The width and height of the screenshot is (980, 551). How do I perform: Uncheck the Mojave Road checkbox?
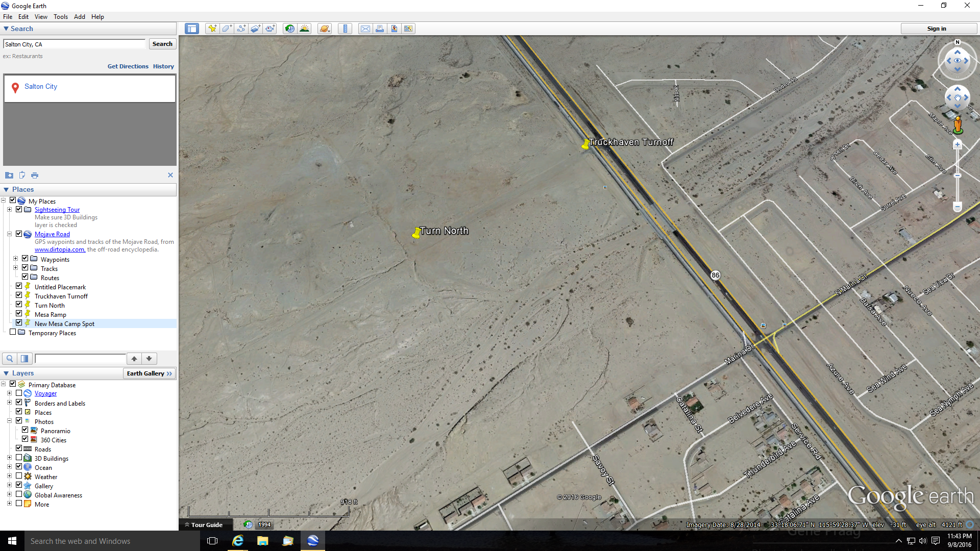click(19, 234)
